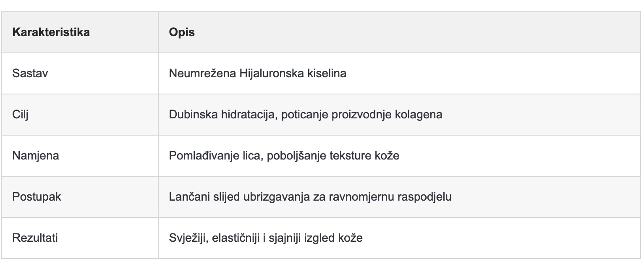The image size is (644, 272).
Task: Click the Opis column header
Action: (x=182, y=32)
